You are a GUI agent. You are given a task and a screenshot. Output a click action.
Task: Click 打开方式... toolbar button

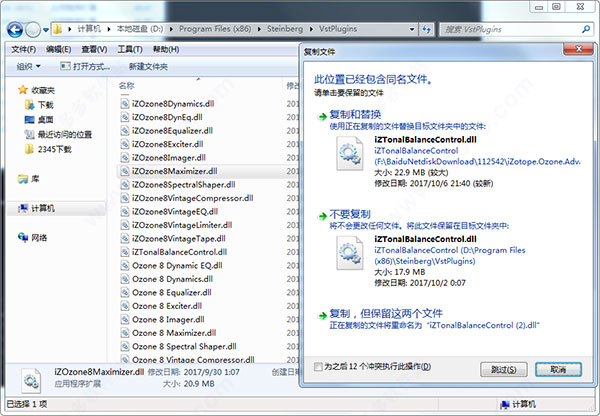[x=85, y=67]
